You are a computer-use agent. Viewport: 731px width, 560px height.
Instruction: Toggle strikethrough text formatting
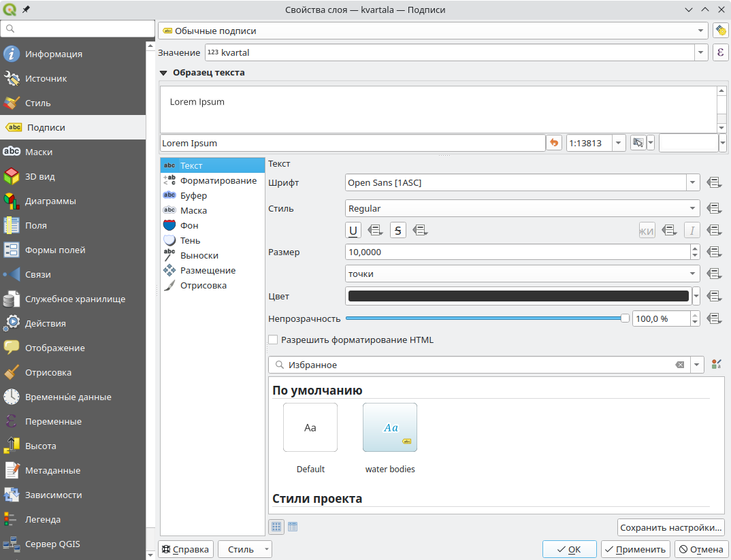pos(397,230)
